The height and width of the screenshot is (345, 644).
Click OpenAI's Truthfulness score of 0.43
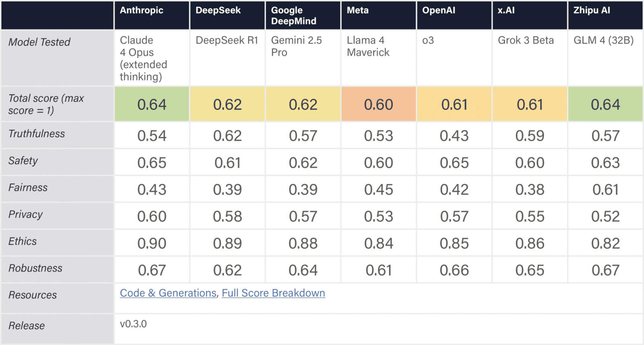click(x=454, y=136)
